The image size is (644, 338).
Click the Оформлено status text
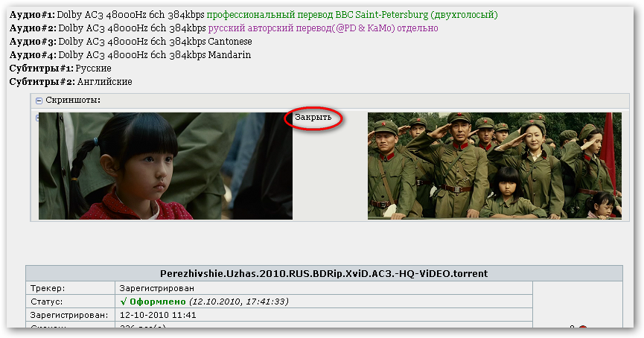coord(157,302)
